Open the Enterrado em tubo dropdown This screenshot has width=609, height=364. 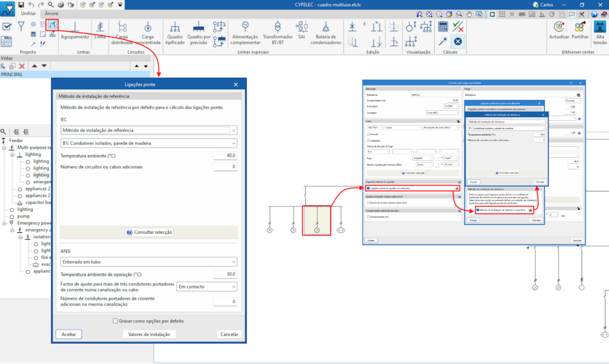coord(149,261)
